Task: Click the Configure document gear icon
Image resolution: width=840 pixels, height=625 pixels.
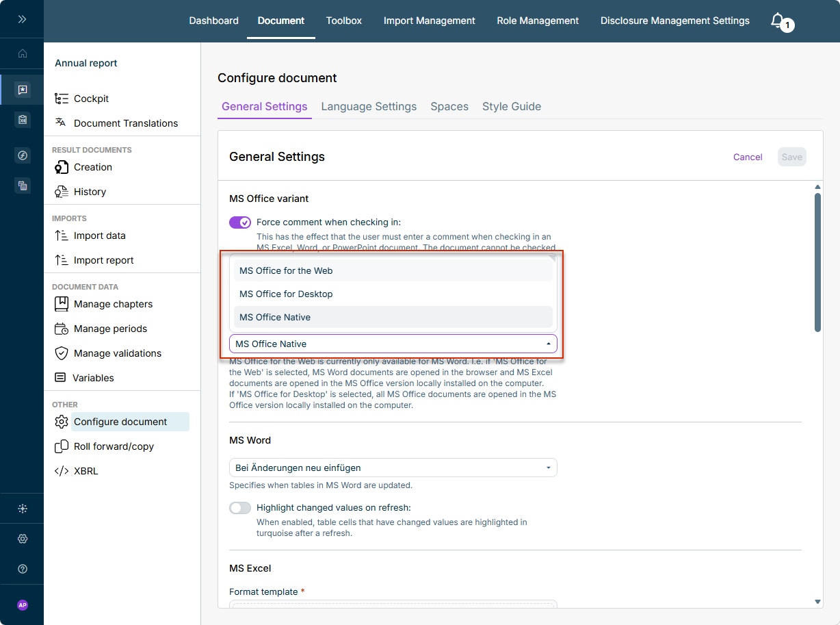Action: coord(62,422)
